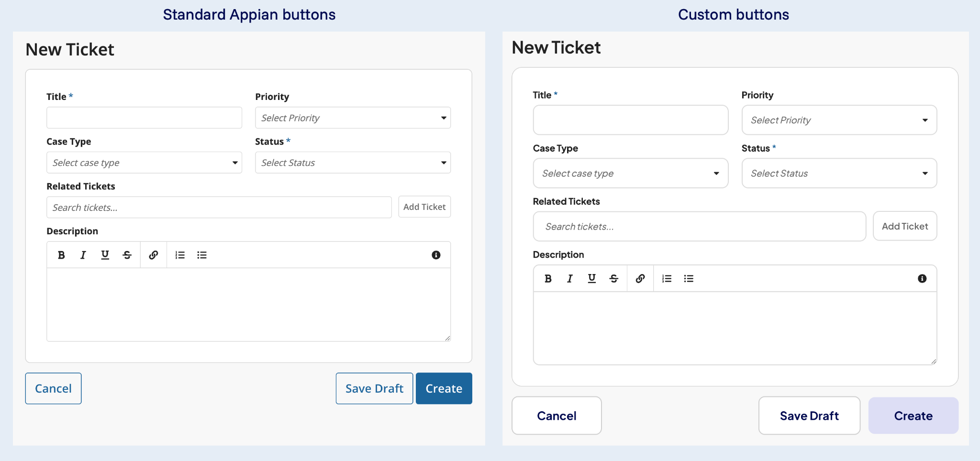This screenshot has height=461, width=980.
Task: Click Save Draft in the Custom buttons form
Action: pyautogui.click(x=809, y=416)
